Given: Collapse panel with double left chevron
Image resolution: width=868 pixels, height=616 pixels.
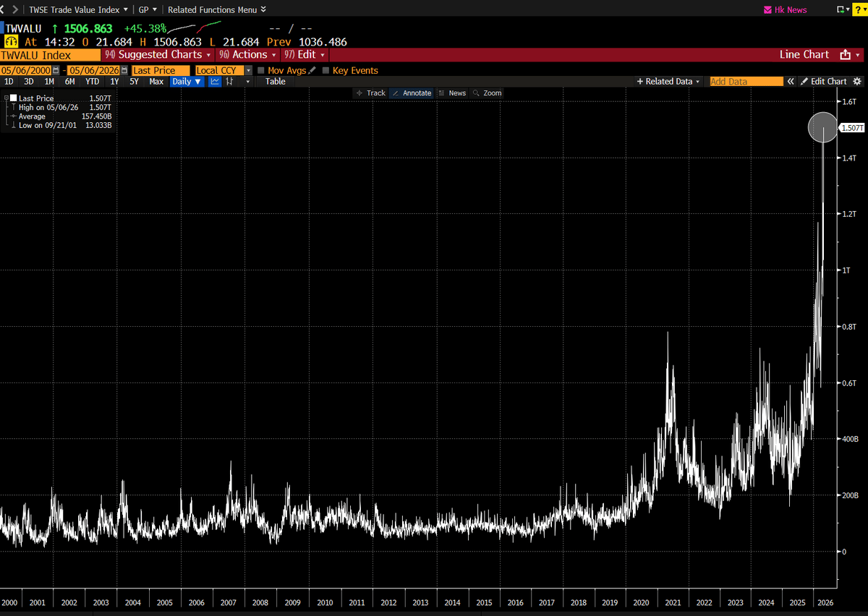Looking at the screenshot, I should coord(791,82).
